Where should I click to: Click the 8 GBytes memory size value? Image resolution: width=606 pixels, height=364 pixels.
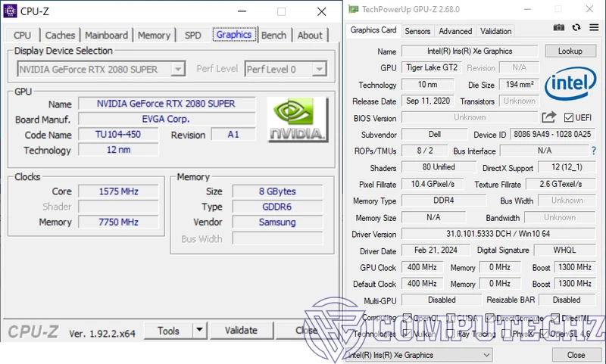(277, 191)
